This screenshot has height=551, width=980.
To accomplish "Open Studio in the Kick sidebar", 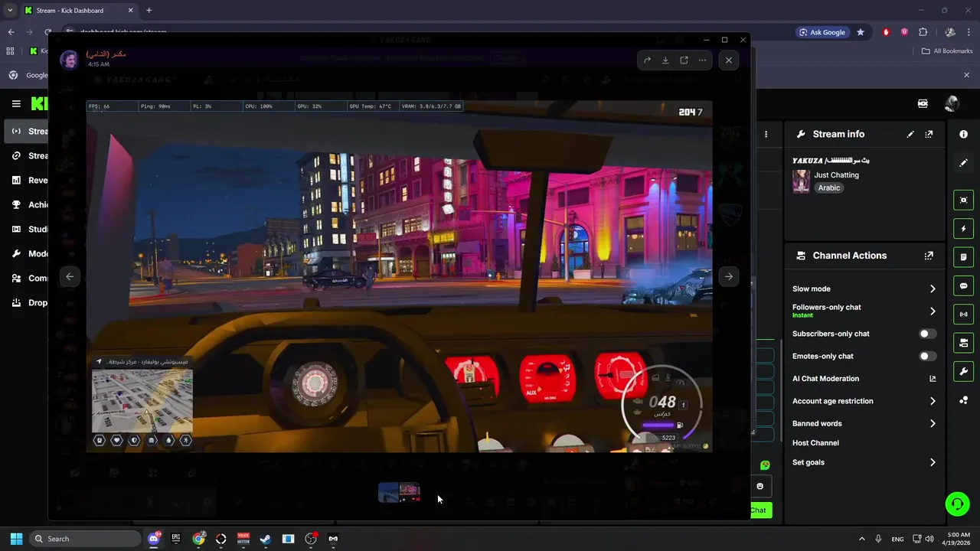I will (x=24, y=230).
